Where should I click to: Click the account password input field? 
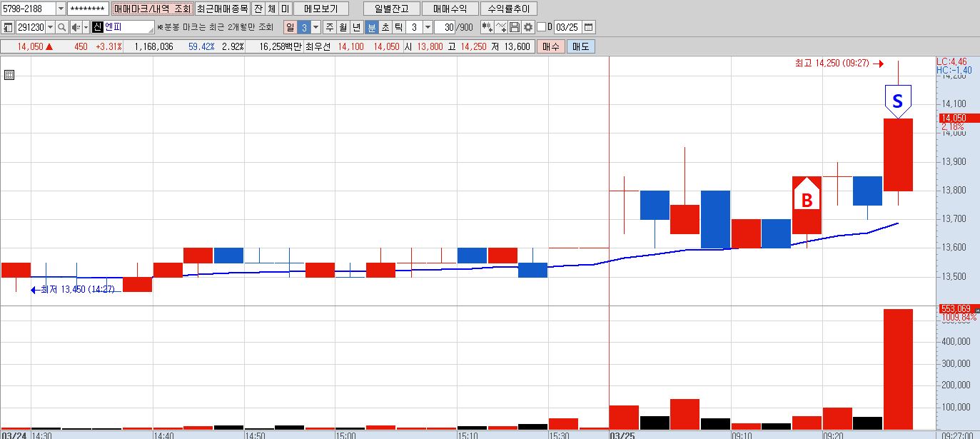tap(88, 9)
